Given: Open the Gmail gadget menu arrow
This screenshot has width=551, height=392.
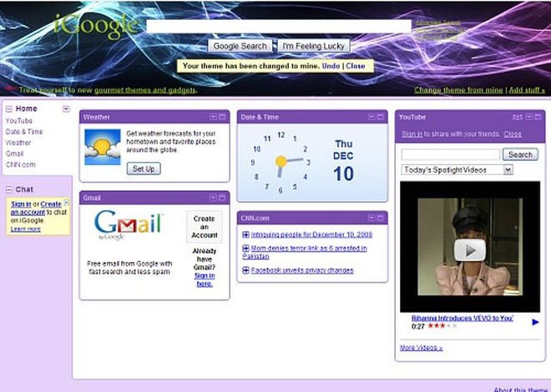Looking at the screenshot, I should coord(213,198).
